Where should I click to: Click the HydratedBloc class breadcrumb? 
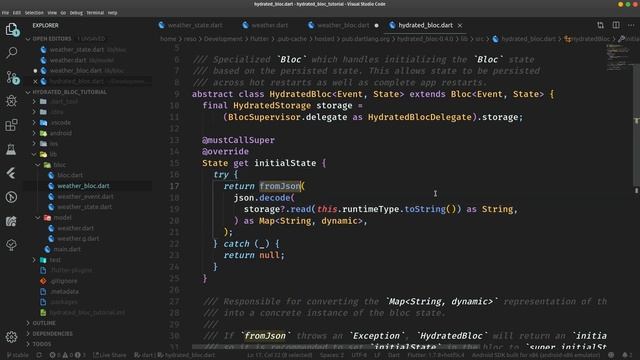pyautogui.click(x=591, y=39)
